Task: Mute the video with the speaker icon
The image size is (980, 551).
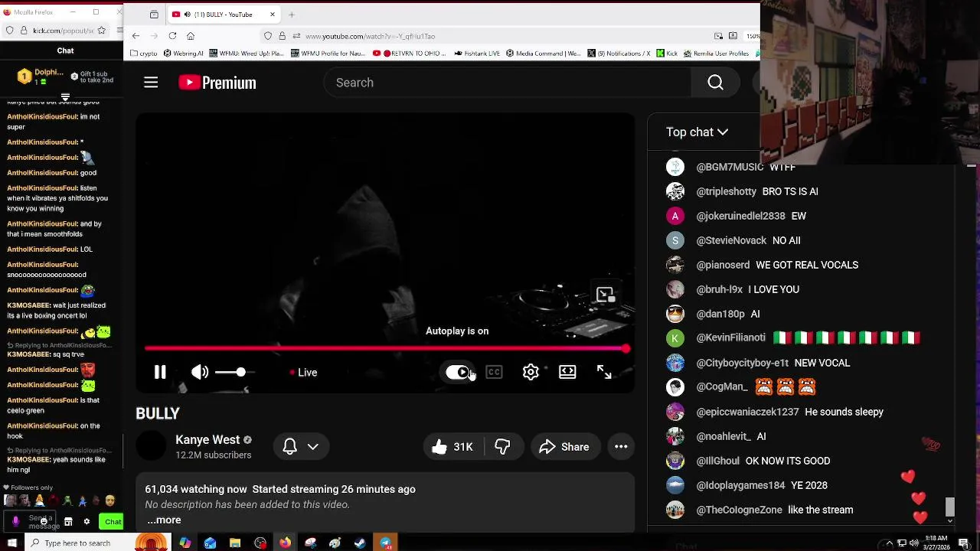Action: point(200,372)
